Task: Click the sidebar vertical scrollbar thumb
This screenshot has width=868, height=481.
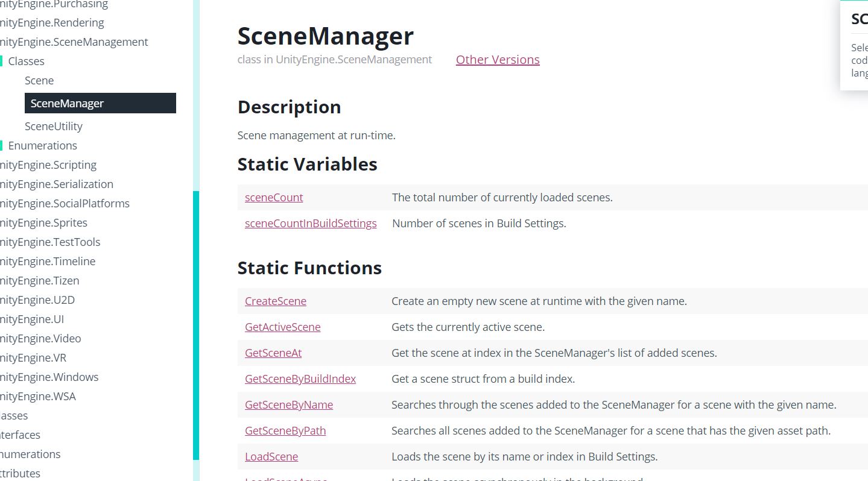Action: (196, 325)
